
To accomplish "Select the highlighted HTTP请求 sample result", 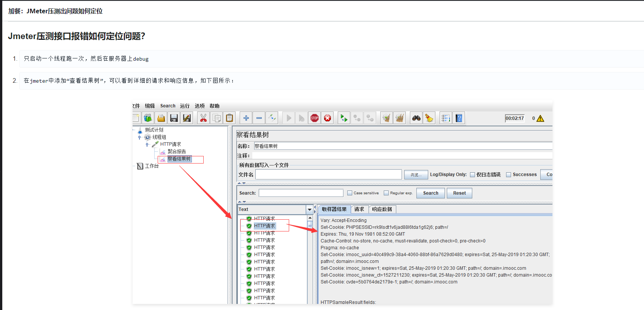I will [x=264, y=226].
